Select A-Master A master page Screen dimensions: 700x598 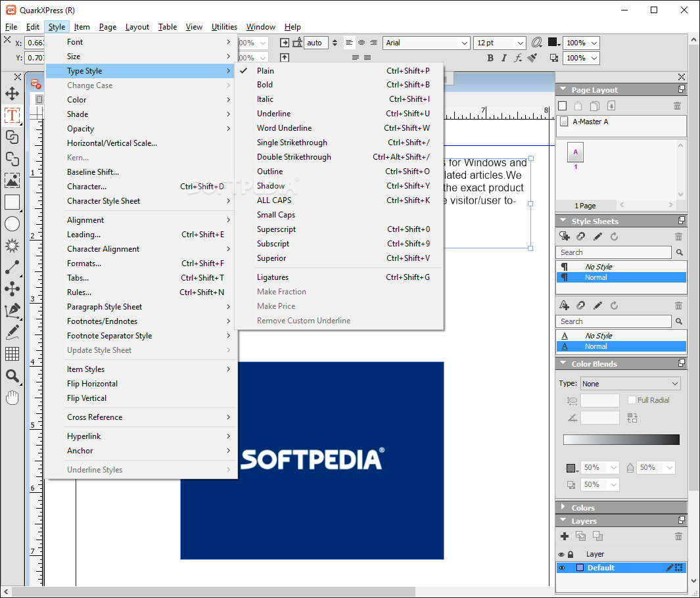click(621, 122)
